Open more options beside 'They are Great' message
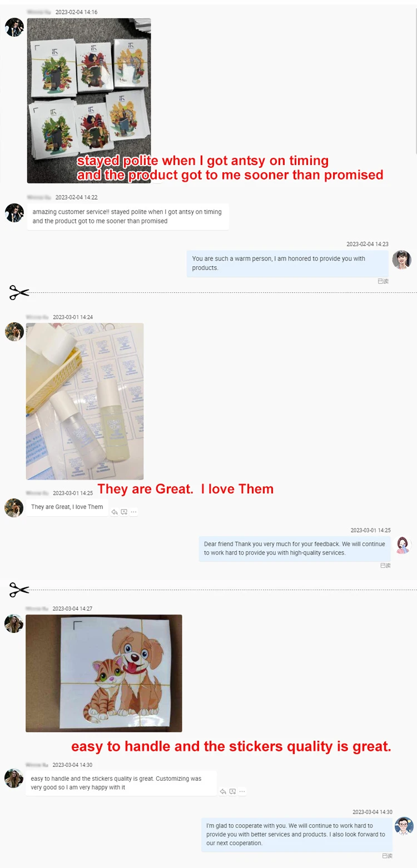Viewport: 417px width, 868px height. tap(133, 512)
